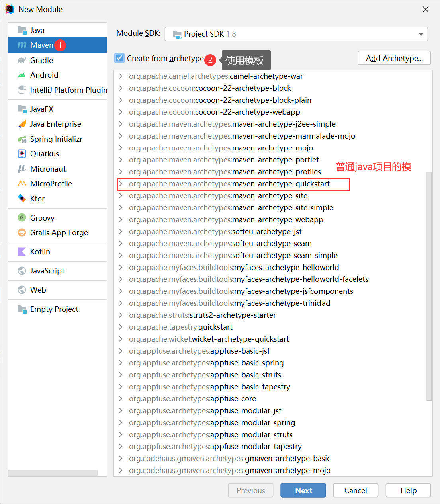This screenshot has width=440, height=504.
Task: Click the Micronaut mu icon
Action: click(x=22, y=169)
